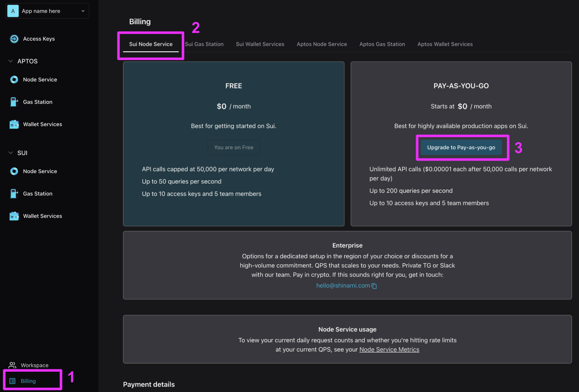Collapse the APTOS section chevron

[x=11, y=61]
